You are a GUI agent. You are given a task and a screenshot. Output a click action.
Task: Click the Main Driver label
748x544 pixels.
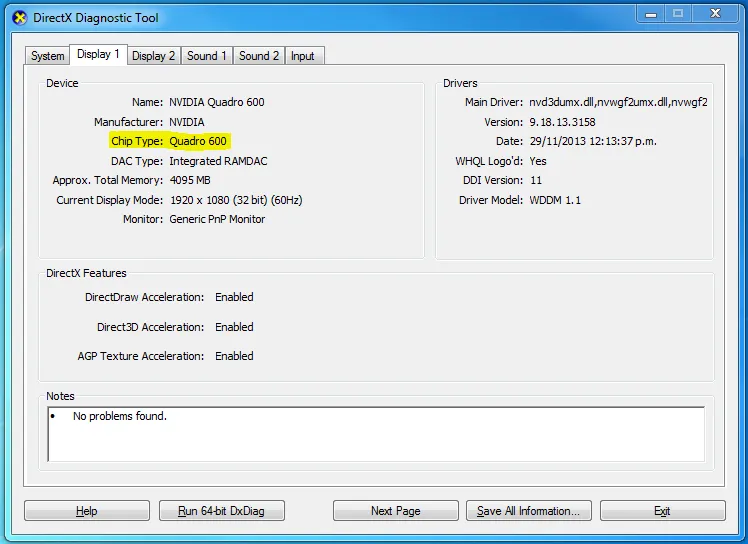pyautogui.click(x=494, y=102)
